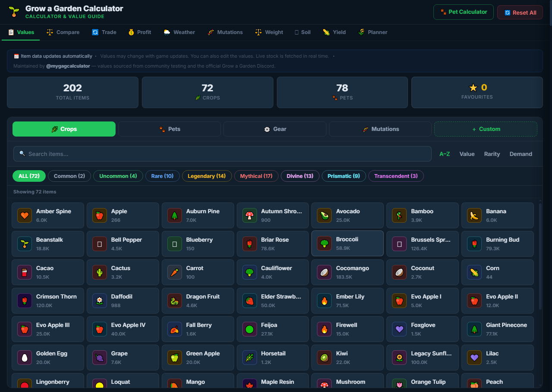The image size is (552, 392).
Task: Open the Trade tab
Action: pyautogui.click(x=104, y=32)
